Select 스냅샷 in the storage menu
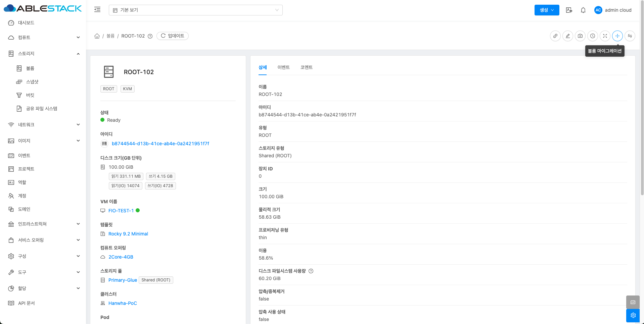The width and height of the screenshot is (644, 324). [x=32, y=82]
